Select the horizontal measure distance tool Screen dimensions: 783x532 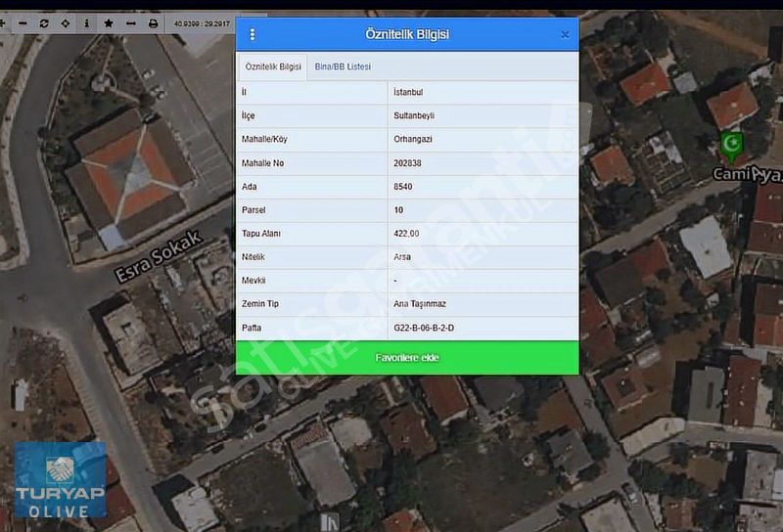click(130, 22)
